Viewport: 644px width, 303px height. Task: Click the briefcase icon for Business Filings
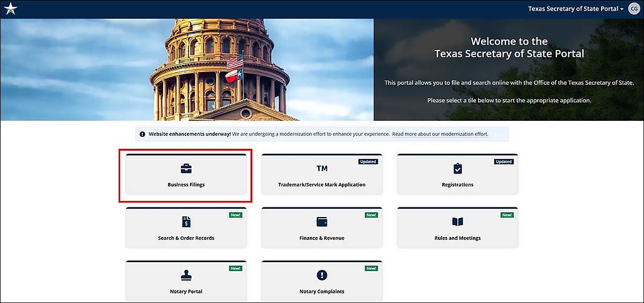point(186,169)
